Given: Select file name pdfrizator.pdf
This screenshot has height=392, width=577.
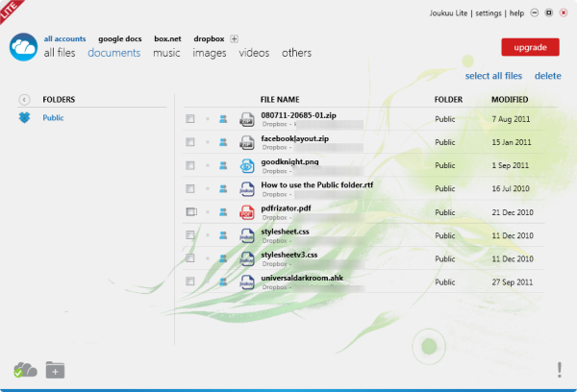Looking at the screenshot, I should pyautogui.click(x=286, y=208).
